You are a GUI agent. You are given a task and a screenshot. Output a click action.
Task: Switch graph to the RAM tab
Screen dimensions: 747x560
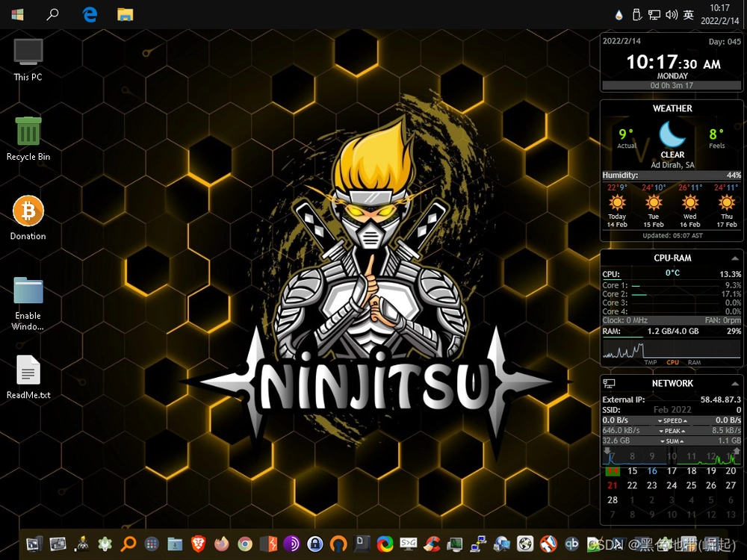(694, 362)
